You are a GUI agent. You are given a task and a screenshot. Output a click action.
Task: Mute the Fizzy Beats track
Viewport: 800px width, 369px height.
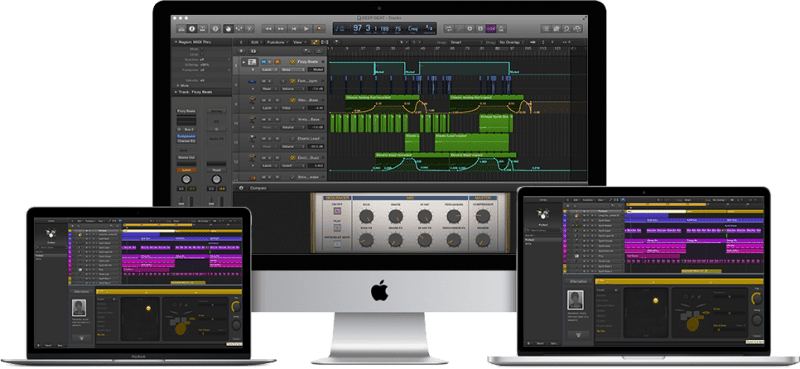[x=264, y=62]
